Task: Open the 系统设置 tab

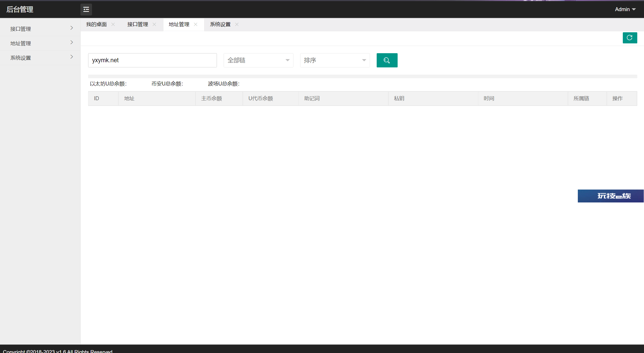Action: pos(220,24)
